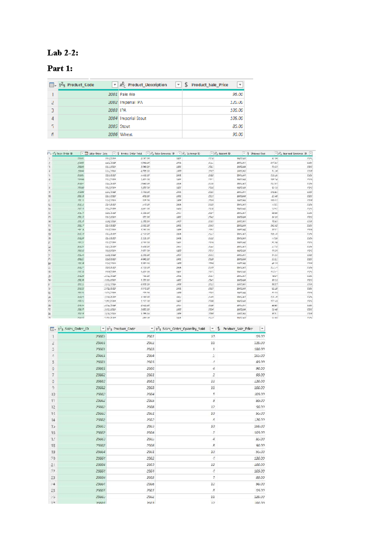Open the Product_Code filter dropdown in Product_Description table
Viewport: 392px width, 554px height.
click(115, 85)
